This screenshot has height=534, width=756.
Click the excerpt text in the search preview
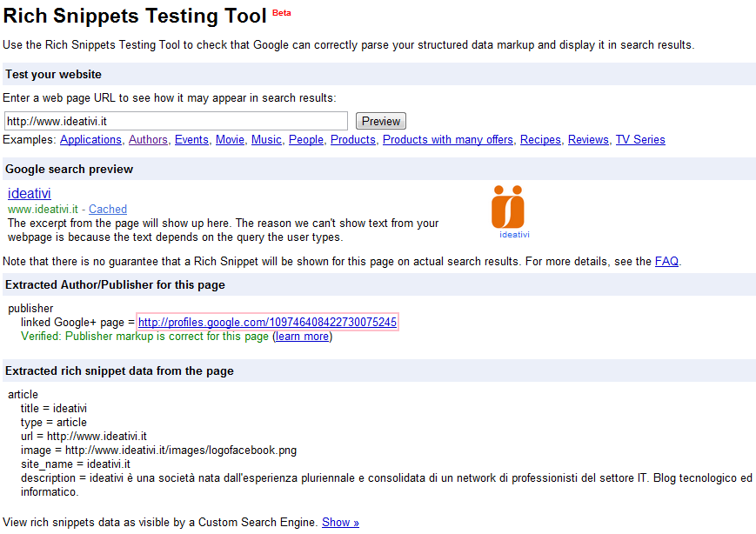(x=224, y=230)
